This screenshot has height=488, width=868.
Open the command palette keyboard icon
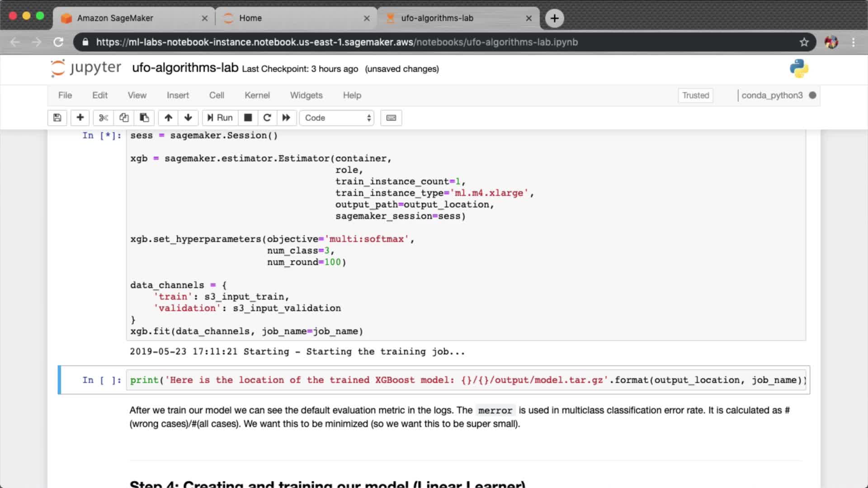(x=391, y=118)
